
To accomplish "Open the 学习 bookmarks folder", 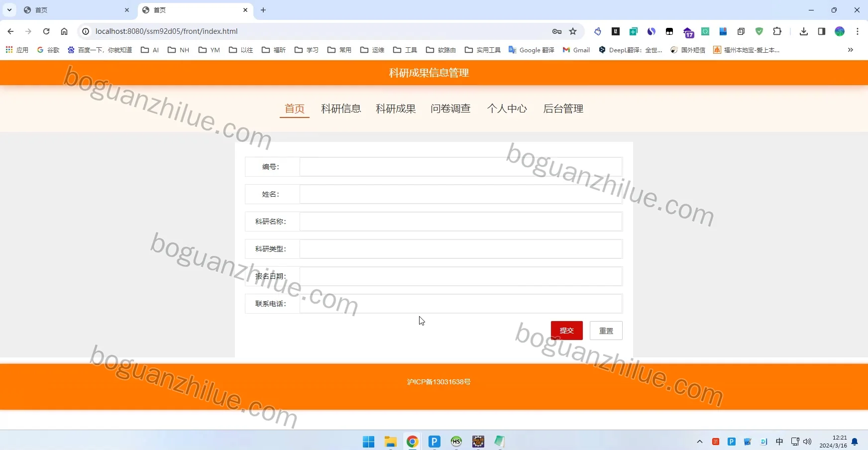I will tap(307, 50).
